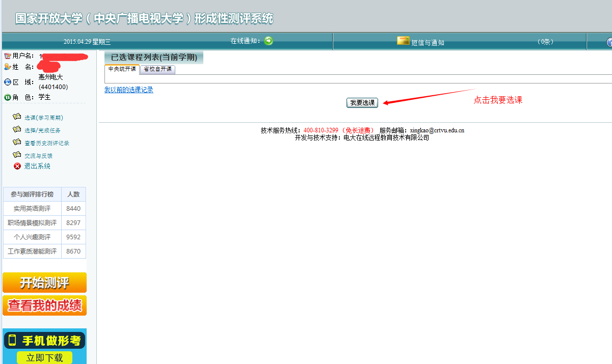612x364 pixels.
Task: Click the icon beside 交流与反馈
Action: [17, 155]
